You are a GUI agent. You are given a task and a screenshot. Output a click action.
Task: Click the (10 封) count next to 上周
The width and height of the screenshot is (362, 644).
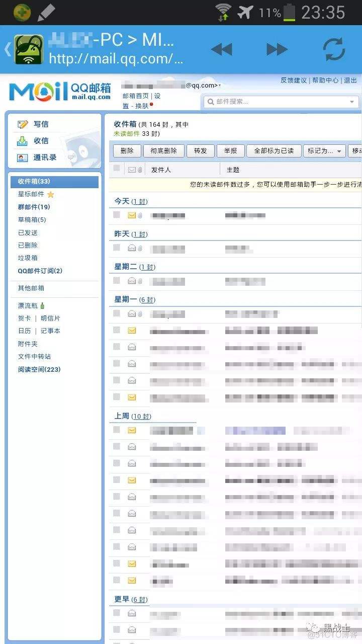(x=141, y=417)
